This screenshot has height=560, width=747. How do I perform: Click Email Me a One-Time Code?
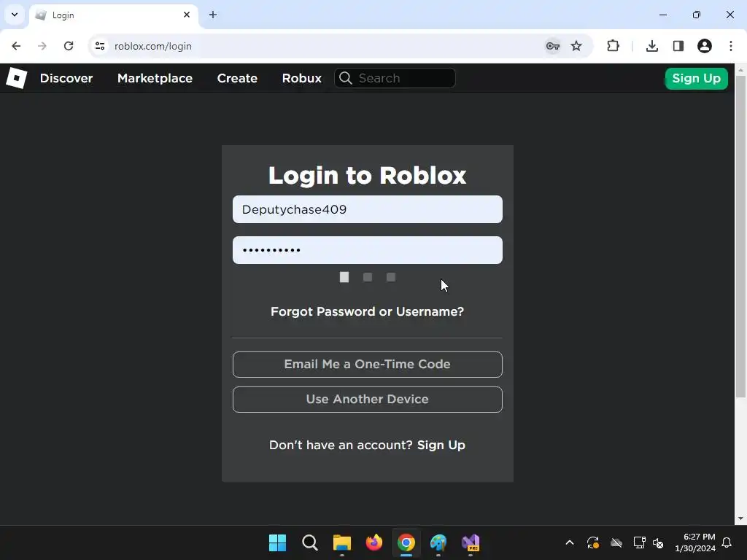point(368,365)
